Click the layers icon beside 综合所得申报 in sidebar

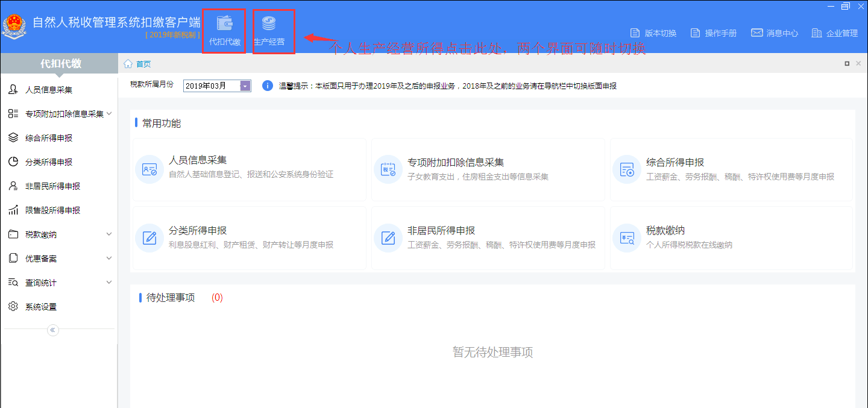13,138
